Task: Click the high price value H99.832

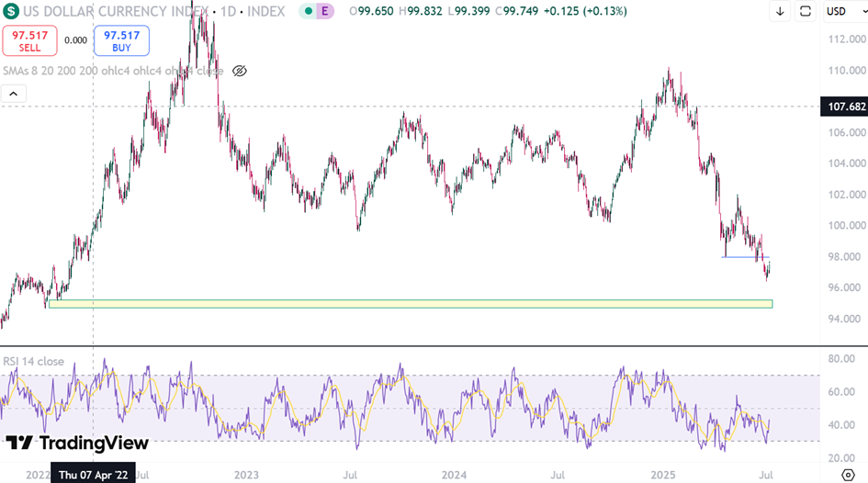Action: tap(421, 11)
